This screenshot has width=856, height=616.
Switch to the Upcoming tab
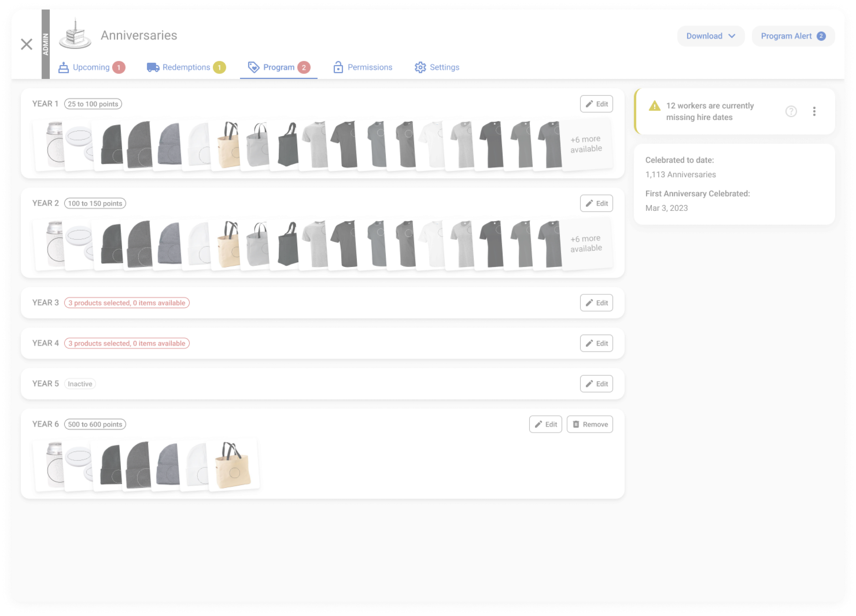91,68
